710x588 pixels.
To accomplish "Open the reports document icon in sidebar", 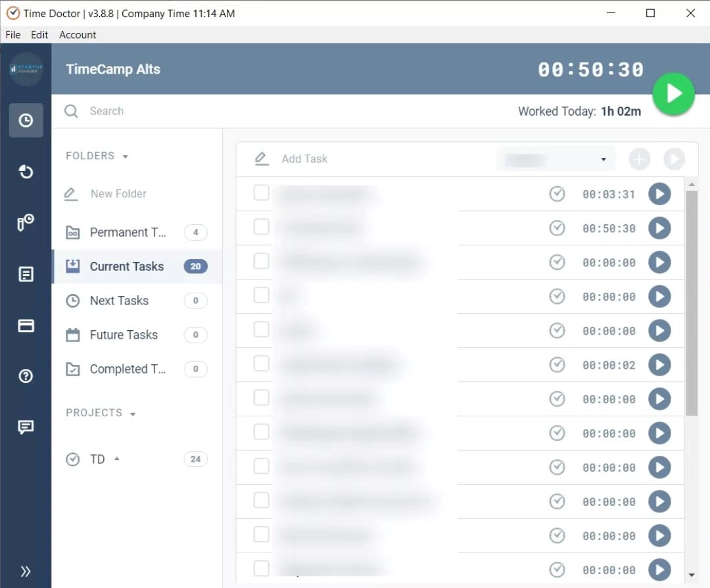I will coord(26,274).
